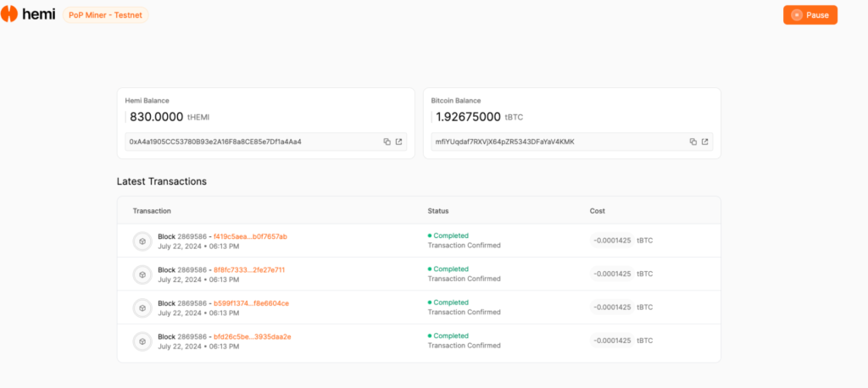
Task: Open transaction link f419c5aea...b0f7657ab
Action: [250, 236]
